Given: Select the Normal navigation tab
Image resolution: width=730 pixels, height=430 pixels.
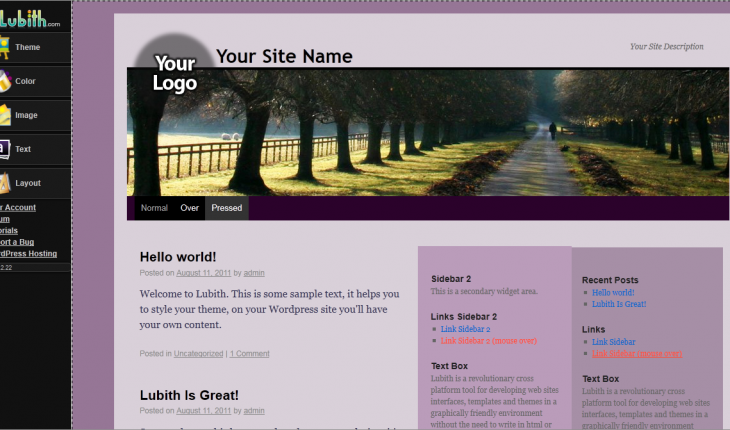Looking at the screenshot, I should 154,208.
